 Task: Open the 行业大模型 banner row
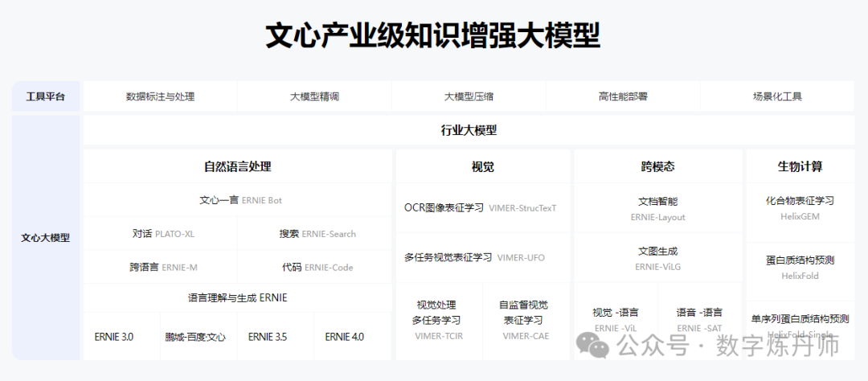point(469,131)
